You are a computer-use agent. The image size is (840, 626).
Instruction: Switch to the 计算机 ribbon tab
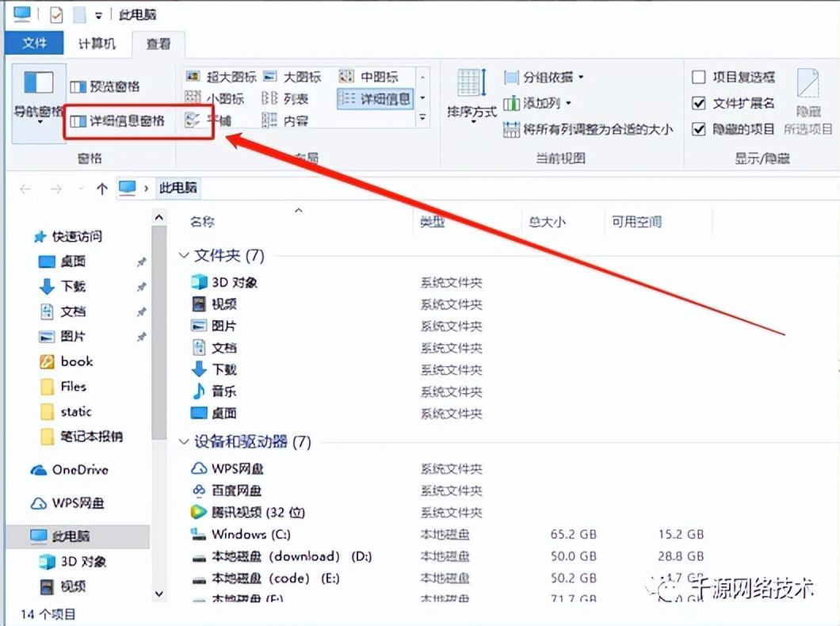click(97, 44)
